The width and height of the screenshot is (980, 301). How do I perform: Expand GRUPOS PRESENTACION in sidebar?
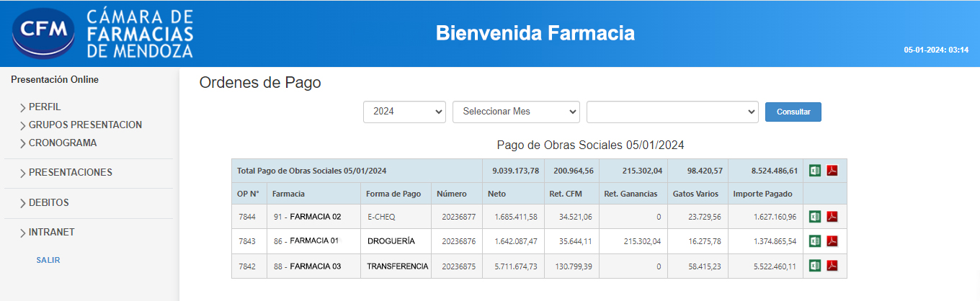(x=85, y=125)
